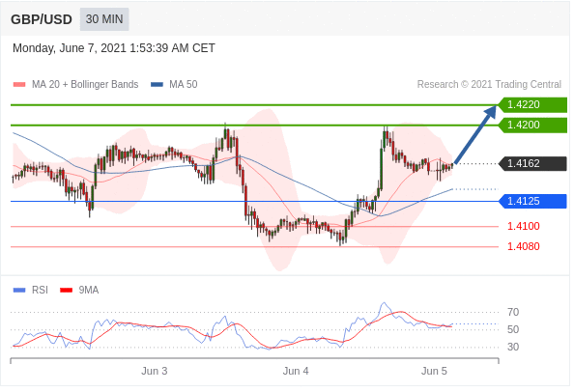Click the red 1.4100 support label

(524, 226)
